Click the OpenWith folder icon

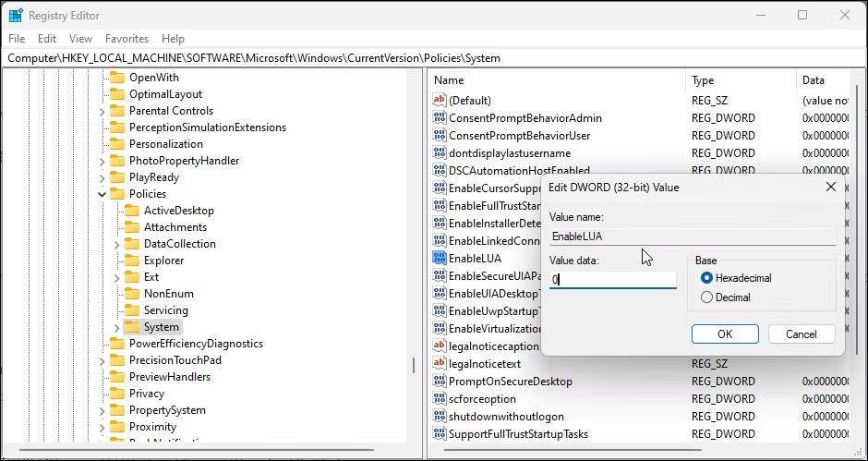tap(116, 78)
